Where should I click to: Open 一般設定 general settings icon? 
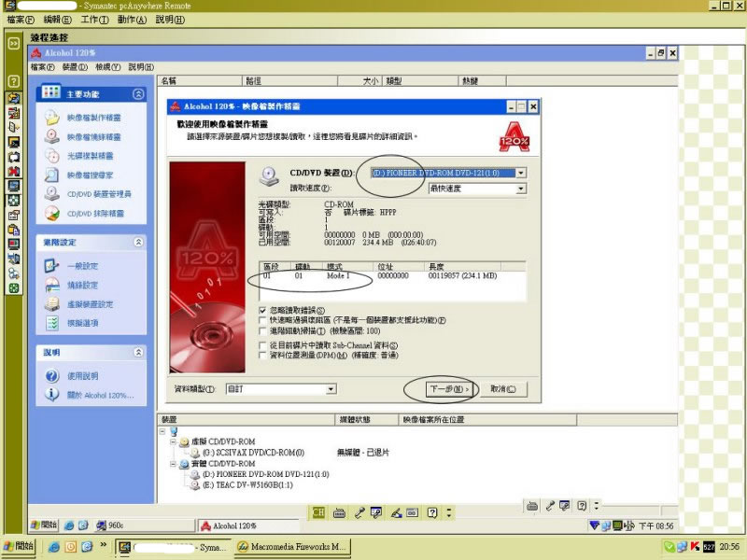[x=52, y=266]
